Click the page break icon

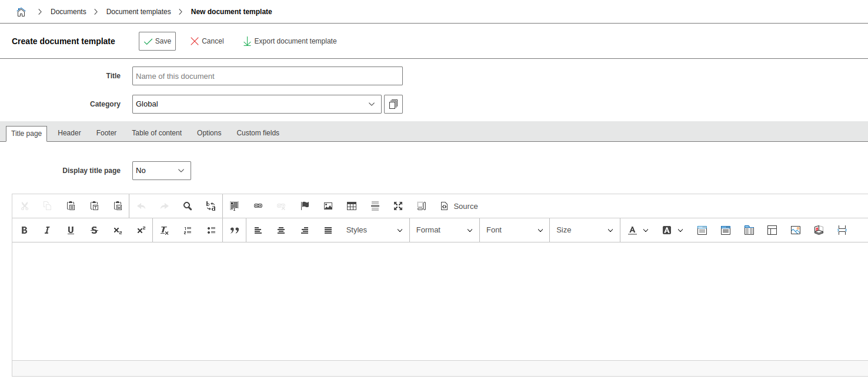point(842,230)
